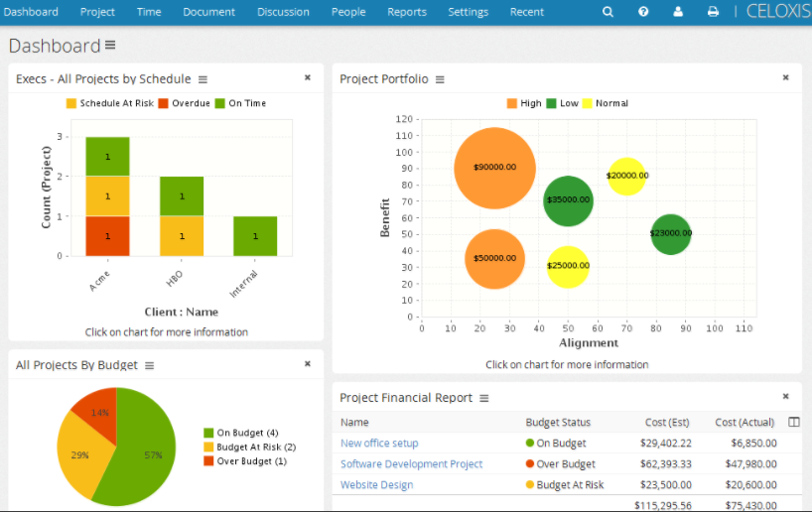Viewport: 812px width, 512px height.
Task: Click the $90000.00 bubble in portfolio chart
Action: (494, 168)
